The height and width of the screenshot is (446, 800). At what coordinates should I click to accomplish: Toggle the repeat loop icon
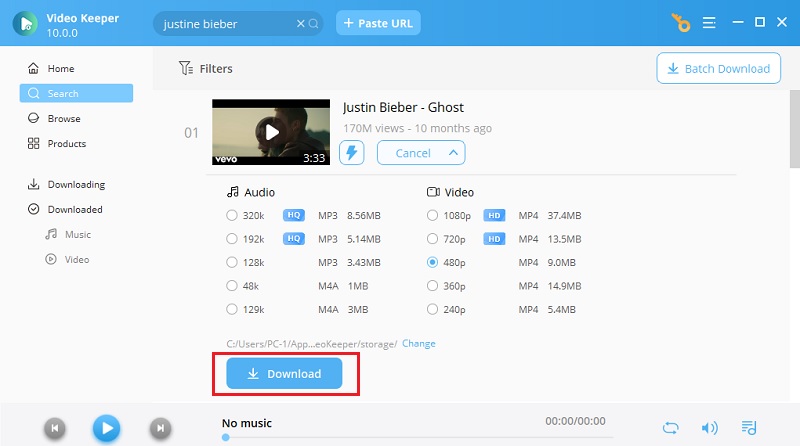(x=670, y=428)
